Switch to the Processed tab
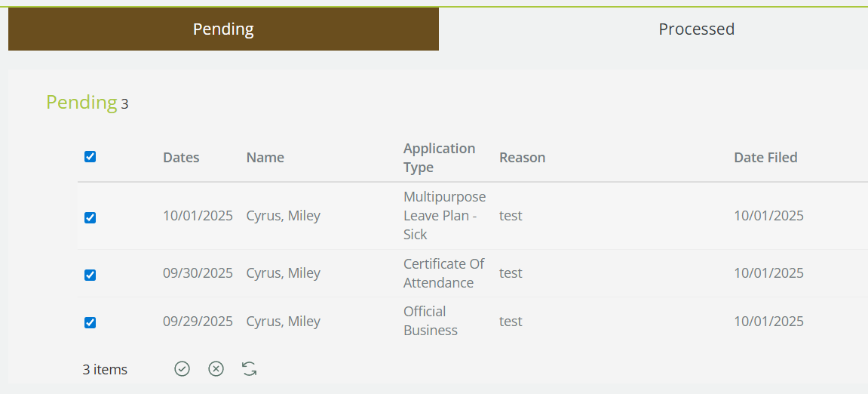868x394 pixels. coord(696,29)
